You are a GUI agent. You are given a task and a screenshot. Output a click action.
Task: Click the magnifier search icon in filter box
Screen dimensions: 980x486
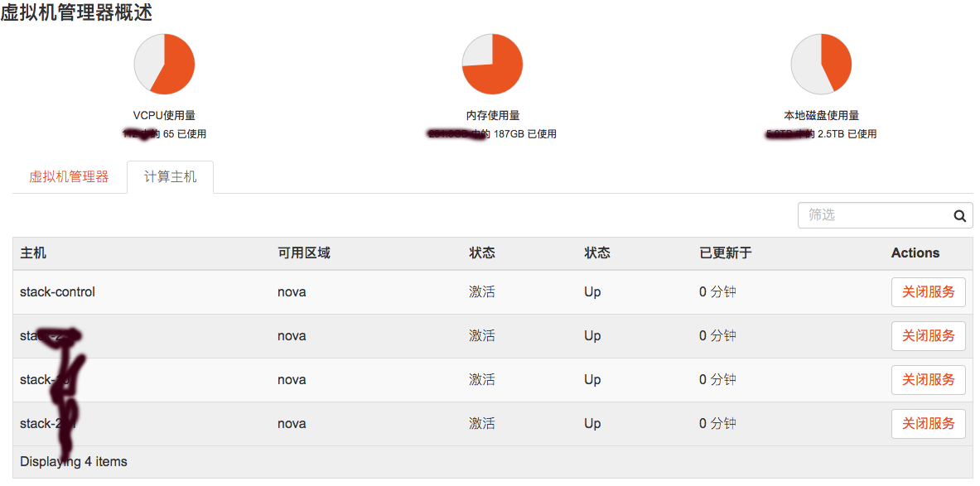pos(959,216)
